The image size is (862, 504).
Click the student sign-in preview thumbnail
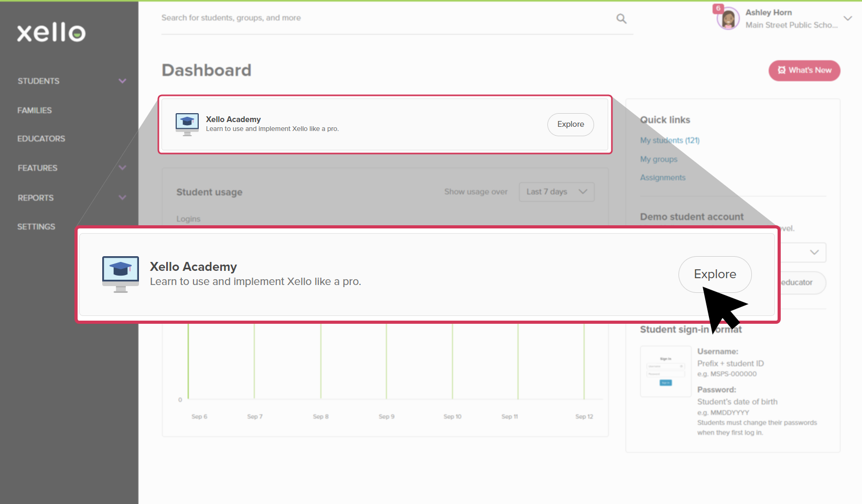point(665,371)
